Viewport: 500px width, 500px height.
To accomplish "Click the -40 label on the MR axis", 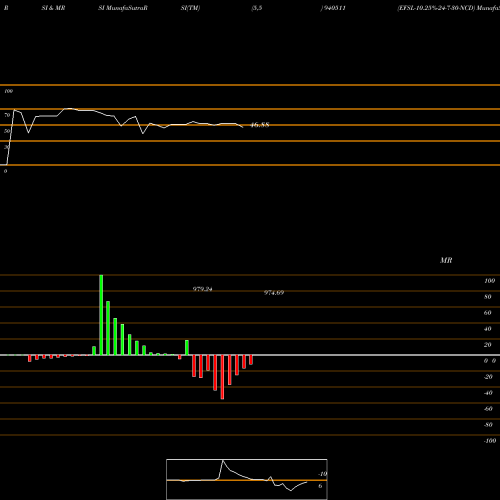I will pyautogui.click(x=488, y=393).
